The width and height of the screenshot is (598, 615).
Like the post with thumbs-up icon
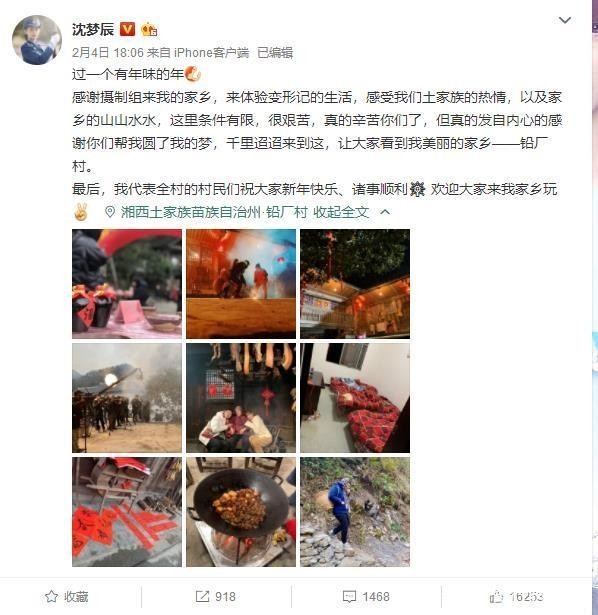pos(496,597)
